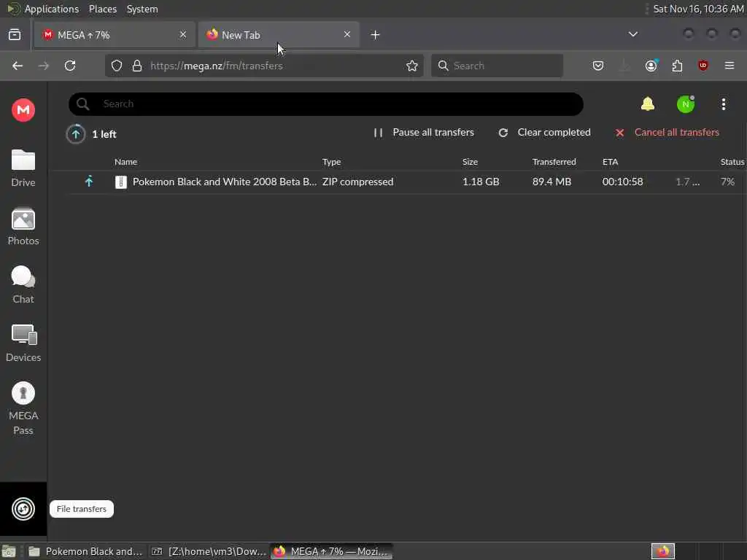The width and height of the screenshot is (747, 560).
Task: Open MEGA Pass from sidebar
Action: click(23, 408)
